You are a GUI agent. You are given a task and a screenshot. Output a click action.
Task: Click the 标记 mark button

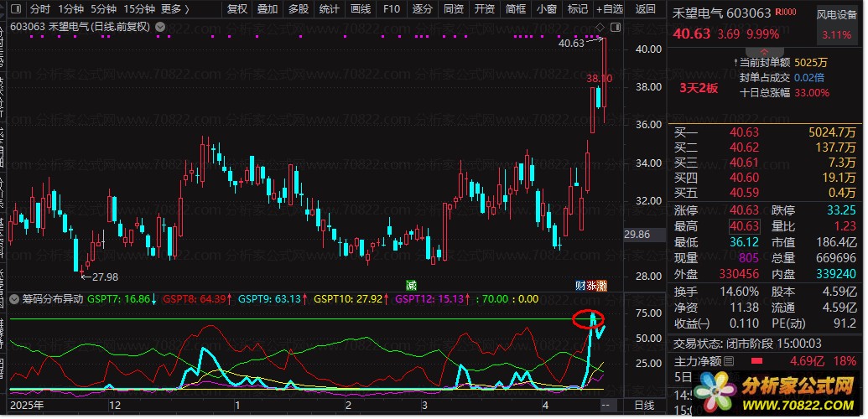pos(577,9)
